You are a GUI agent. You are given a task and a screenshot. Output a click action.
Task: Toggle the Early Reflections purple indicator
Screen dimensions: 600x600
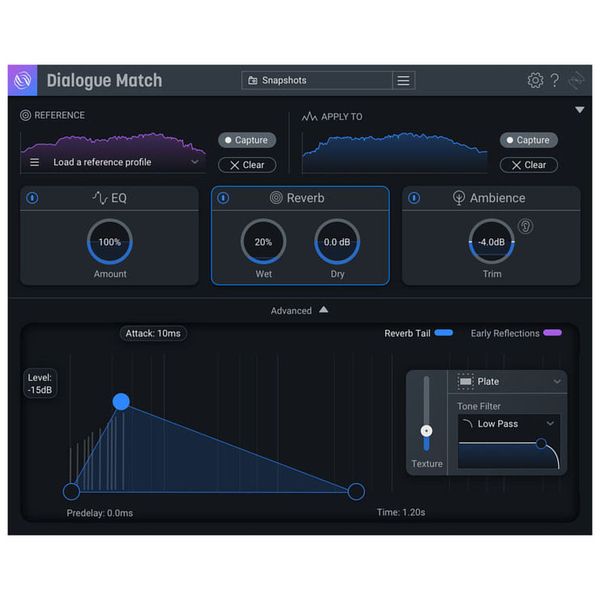553,333
